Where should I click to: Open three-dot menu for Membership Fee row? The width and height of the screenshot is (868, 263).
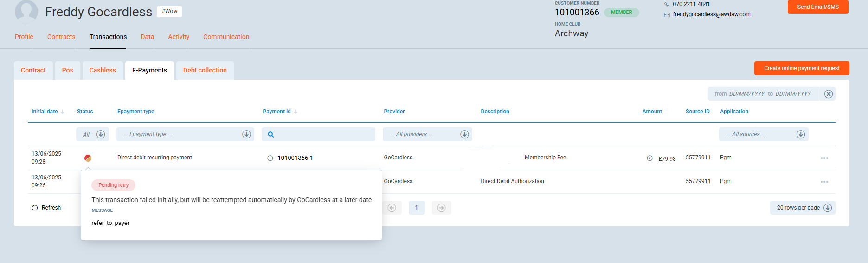tap(824, 158)
